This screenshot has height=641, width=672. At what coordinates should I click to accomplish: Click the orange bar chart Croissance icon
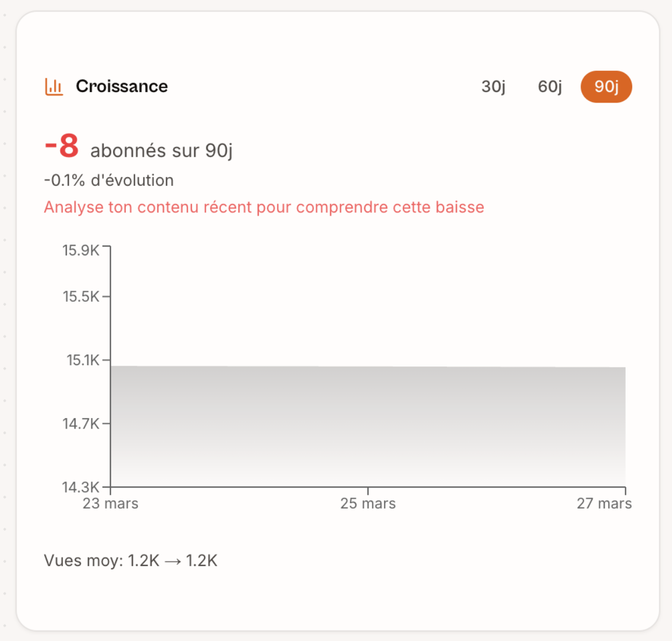54,86
